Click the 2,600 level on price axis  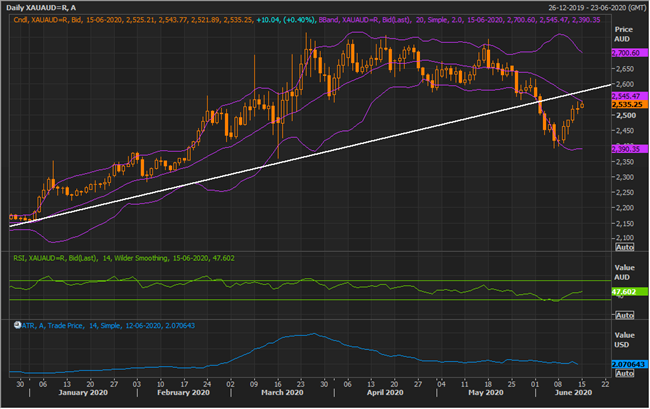point(626,84)
